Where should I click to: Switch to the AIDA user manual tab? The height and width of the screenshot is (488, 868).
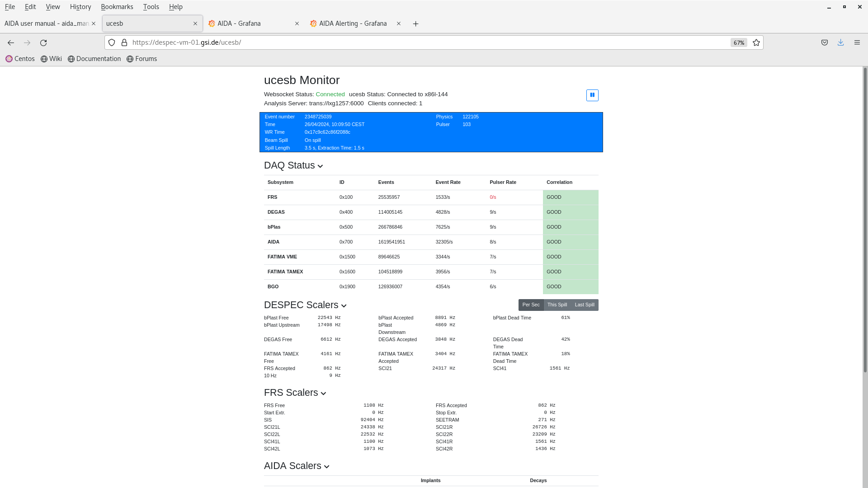click(46, 23)
